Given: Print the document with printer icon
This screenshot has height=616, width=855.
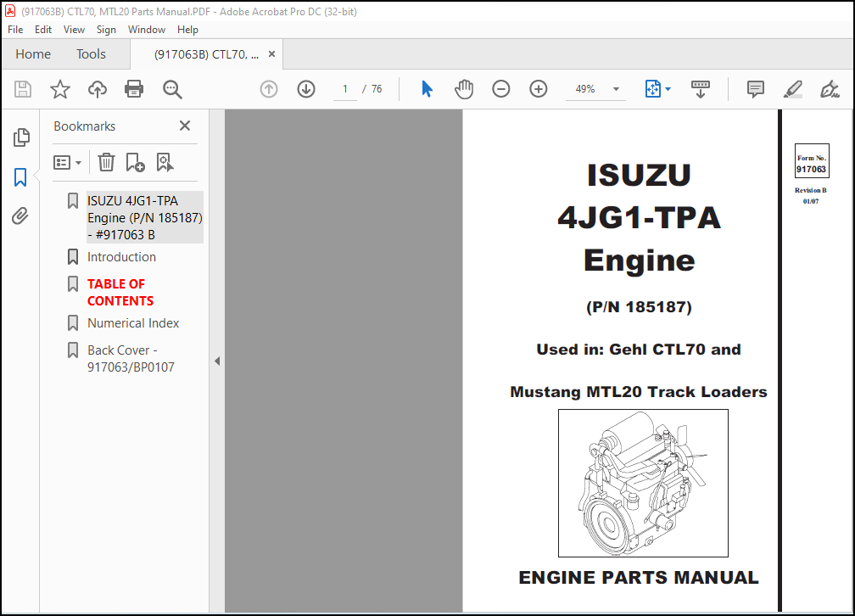Looking at the screenshot, I should (134, 89).
